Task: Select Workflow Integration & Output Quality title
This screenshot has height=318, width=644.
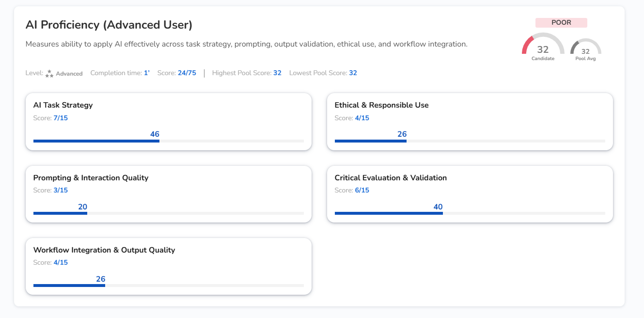Action: (x=104, y=250)
